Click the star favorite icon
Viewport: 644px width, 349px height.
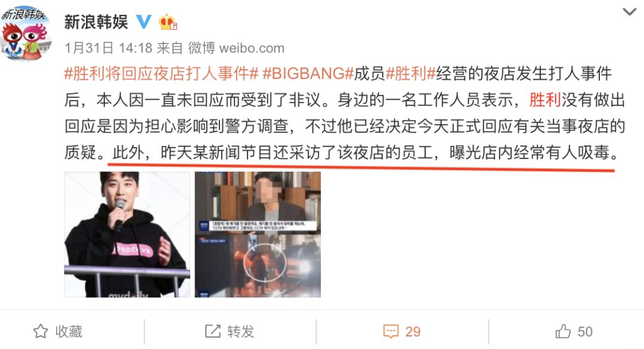pyautogui.click(x=41, y=331)
